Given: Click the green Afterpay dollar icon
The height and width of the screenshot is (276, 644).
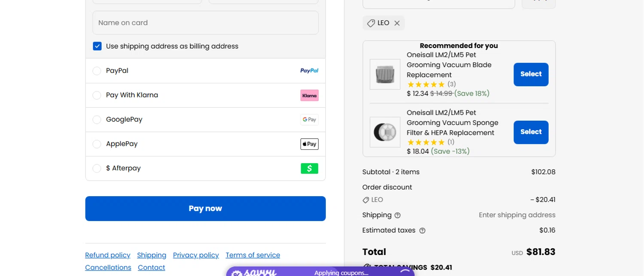Looking at the screenshot, I should coord(309,168).
